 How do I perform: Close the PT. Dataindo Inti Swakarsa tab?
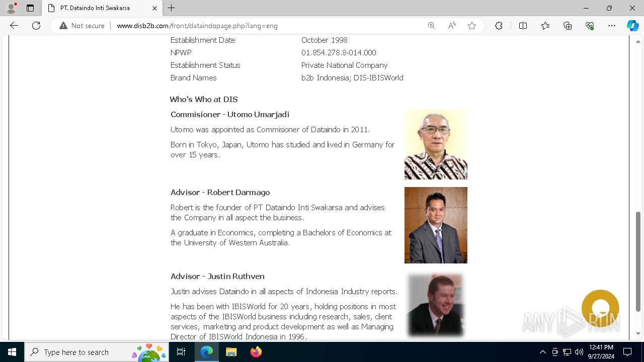[154, 8]
